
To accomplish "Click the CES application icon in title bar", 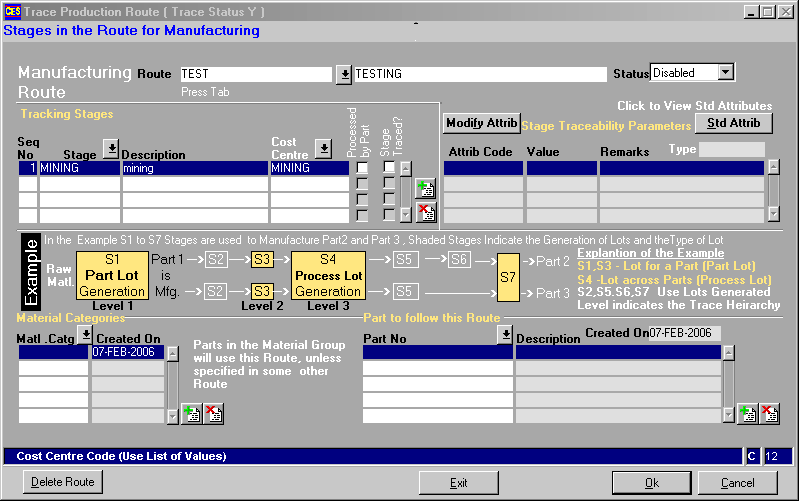I will point(12,11).
